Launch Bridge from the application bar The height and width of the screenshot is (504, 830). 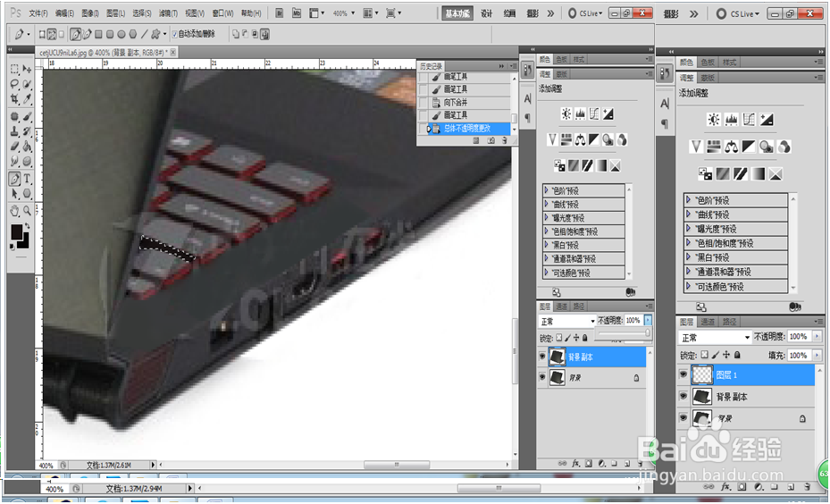[x=280, y=13]
